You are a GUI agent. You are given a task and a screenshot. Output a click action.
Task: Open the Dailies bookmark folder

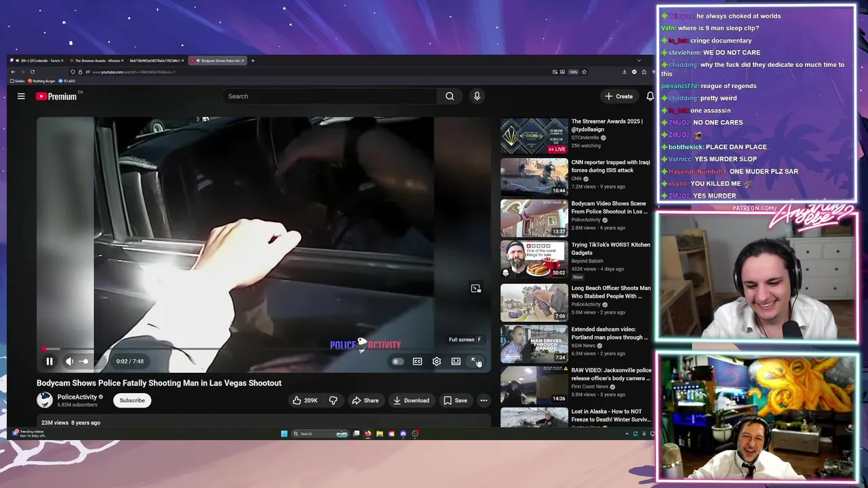18,81
